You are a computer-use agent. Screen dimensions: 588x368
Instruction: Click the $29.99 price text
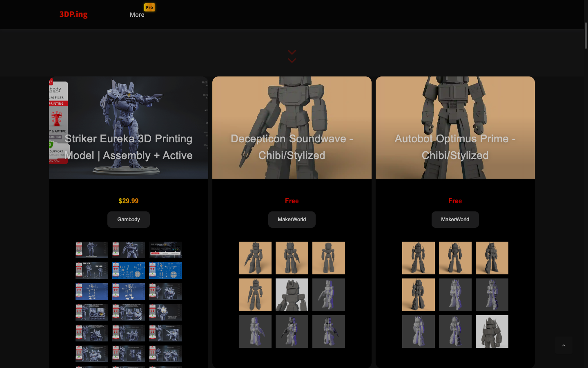[x=129, y=201]
